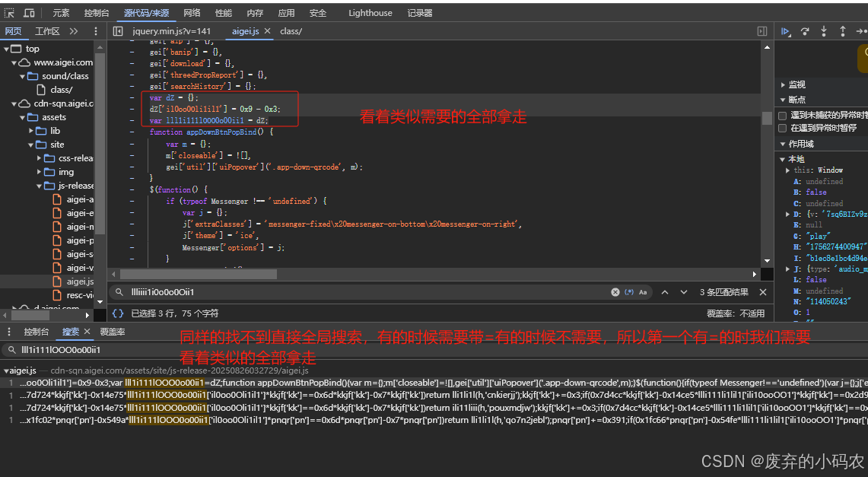Click the editor vertical scrollbar thumb
Viewport: 868px width, 477px height.
[767, 118]
